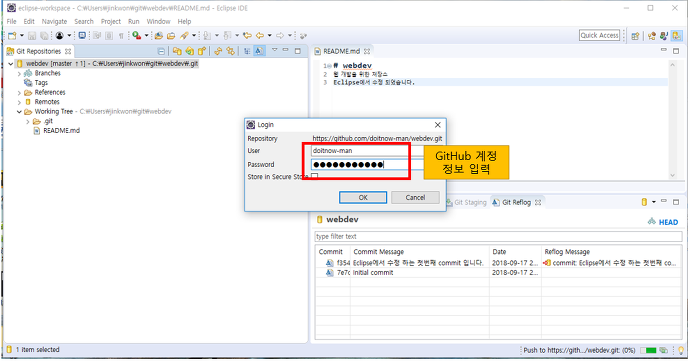The height and width of the screenshot is (361, 694).
Task: Expand the .git folder node
Action: click(28, 121)
